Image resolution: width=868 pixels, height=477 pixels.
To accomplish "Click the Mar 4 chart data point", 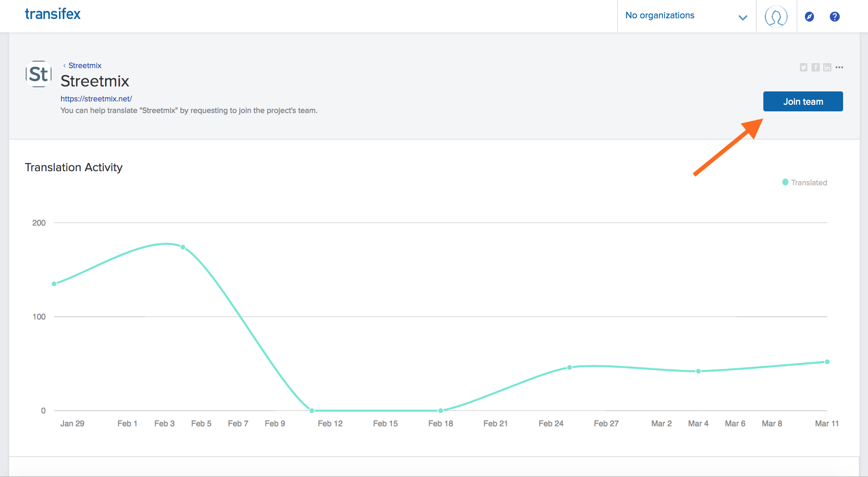I will [x=698, y=371].
